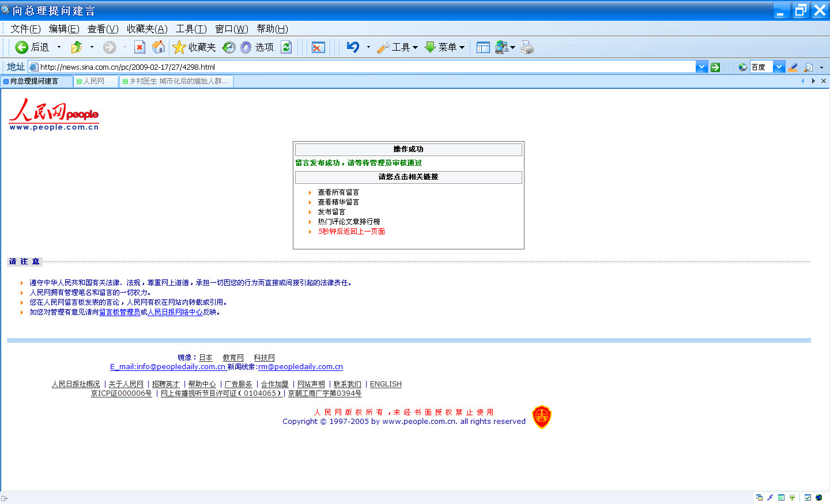Stop loading with the red X page icon
Image resolution: width=830 pixels, height=504 pixels.
(x=139, y=47)
